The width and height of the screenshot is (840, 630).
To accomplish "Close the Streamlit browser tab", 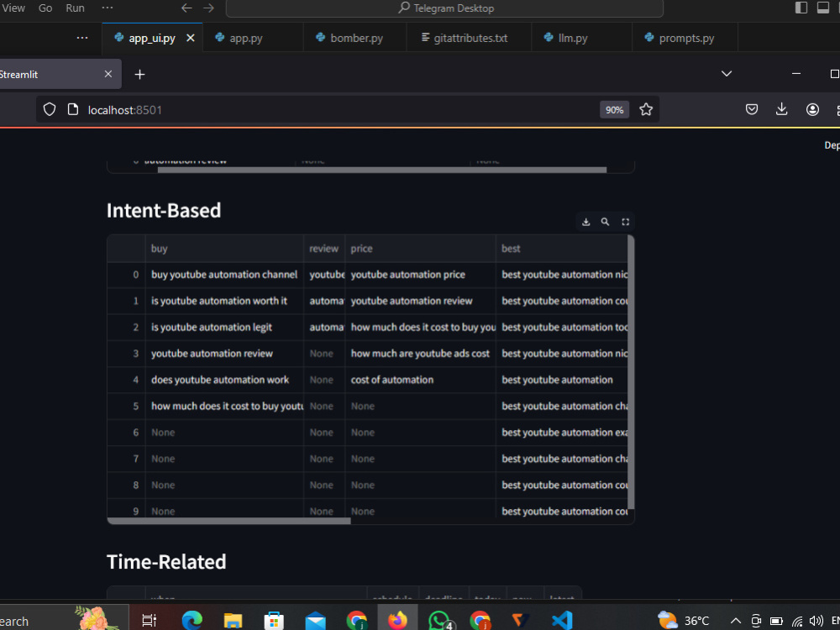I will pos(108,74).
